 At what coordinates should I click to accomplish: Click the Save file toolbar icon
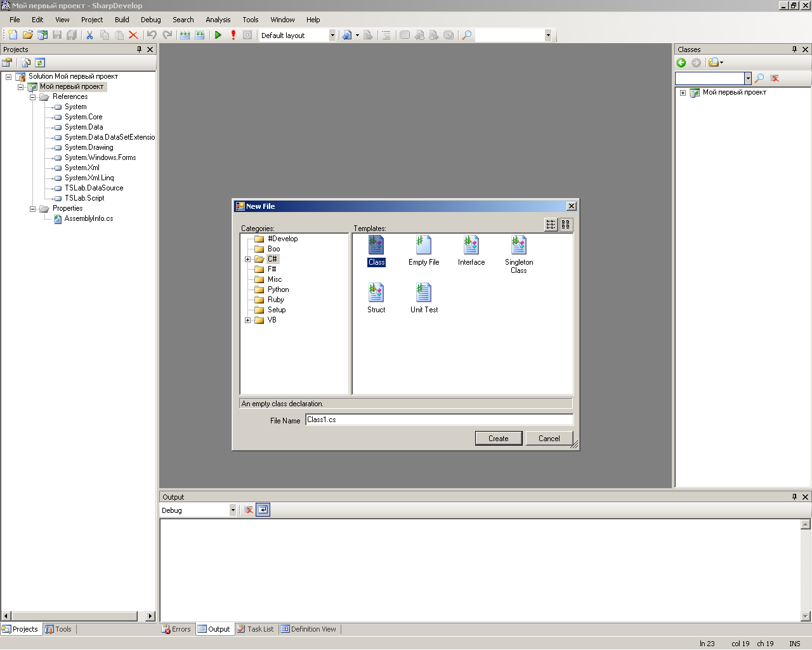[x=57, y=36]
